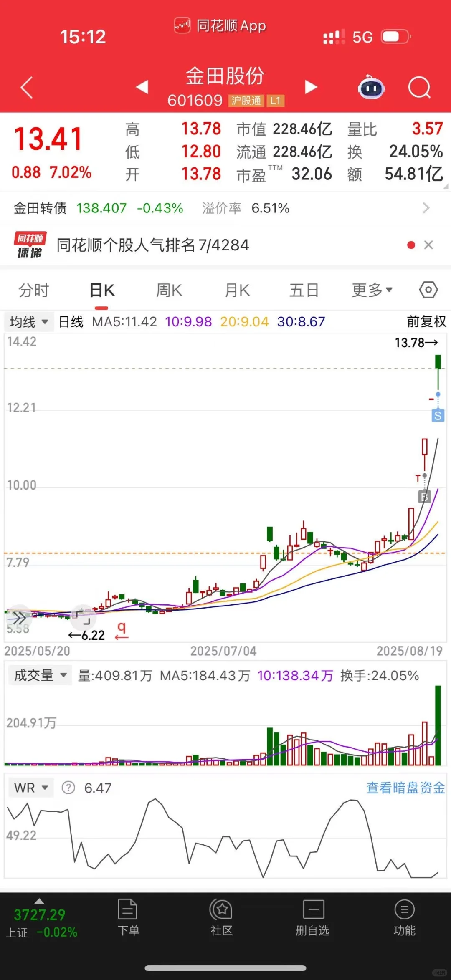451x980 pixels.
Task: Tap the 市值 228.46亿 value
Action: (303, 129)
